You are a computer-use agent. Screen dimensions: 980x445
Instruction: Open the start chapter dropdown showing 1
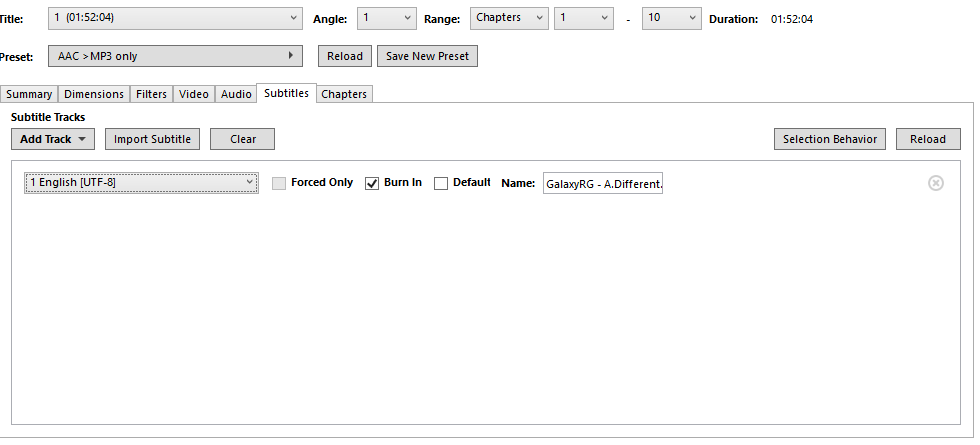tap(583, 18)
